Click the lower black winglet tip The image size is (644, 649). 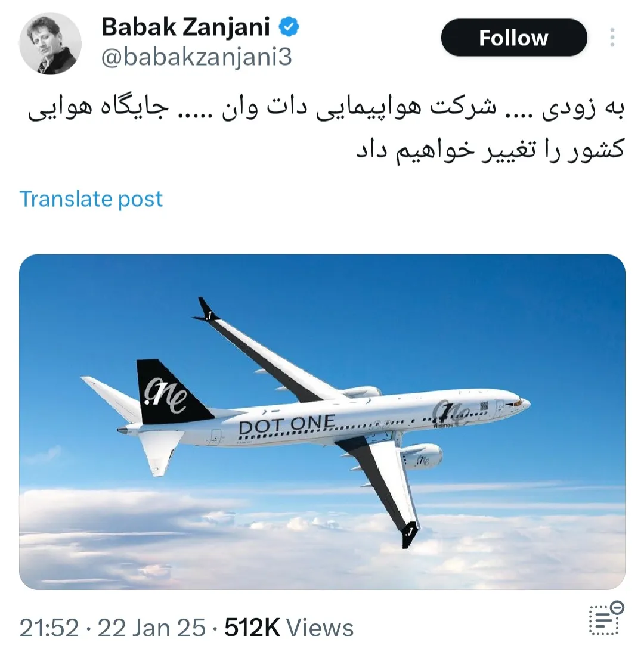409,535
